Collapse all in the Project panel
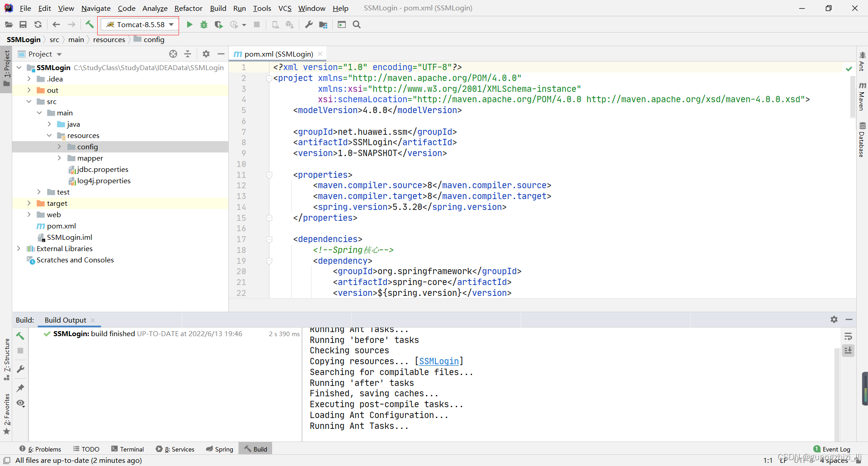The height and width of the screenshot is (466, 868). pos(188,54)
